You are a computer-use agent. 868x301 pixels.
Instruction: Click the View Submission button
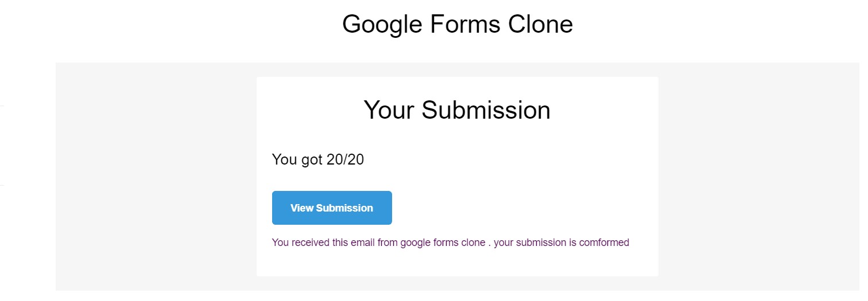(x=332, y=208)
